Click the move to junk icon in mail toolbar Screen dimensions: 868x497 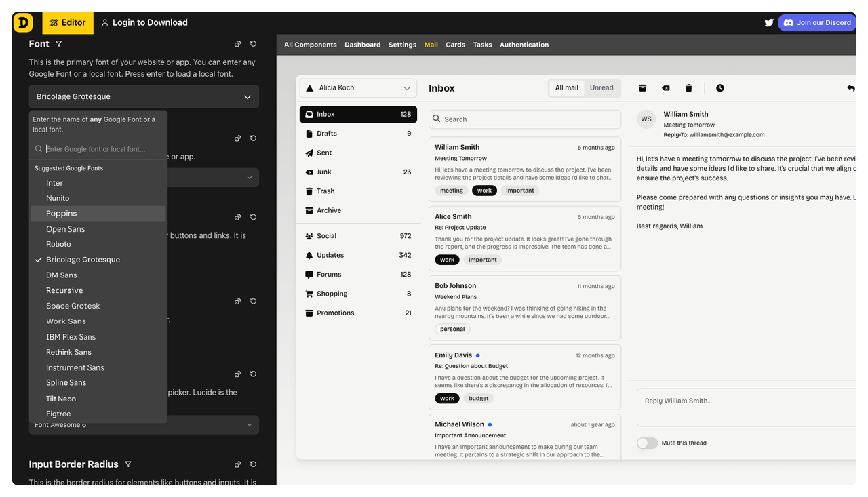pyautogui.click(x=666, y=88)
